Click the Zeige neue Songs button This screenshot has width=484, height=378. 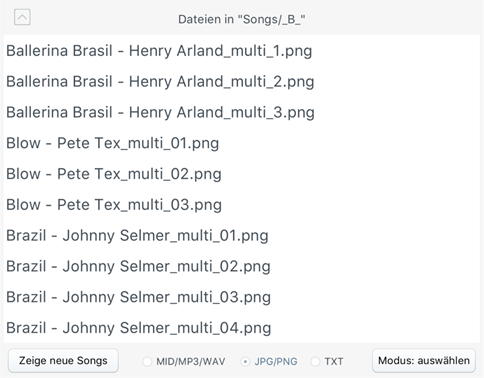(x=63, y=361)
